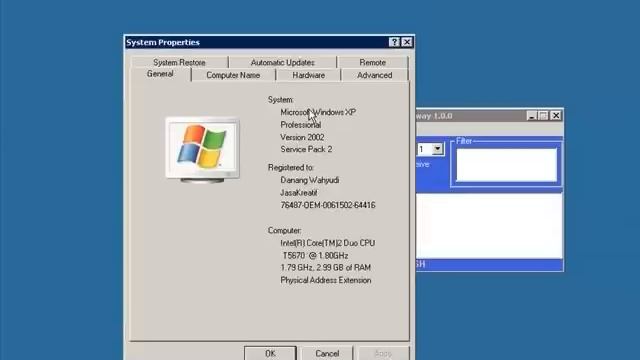Click the '1.79 GHz, 2.99 GB of RAM' line
The image size is (640, 360).
pos(325,268)
